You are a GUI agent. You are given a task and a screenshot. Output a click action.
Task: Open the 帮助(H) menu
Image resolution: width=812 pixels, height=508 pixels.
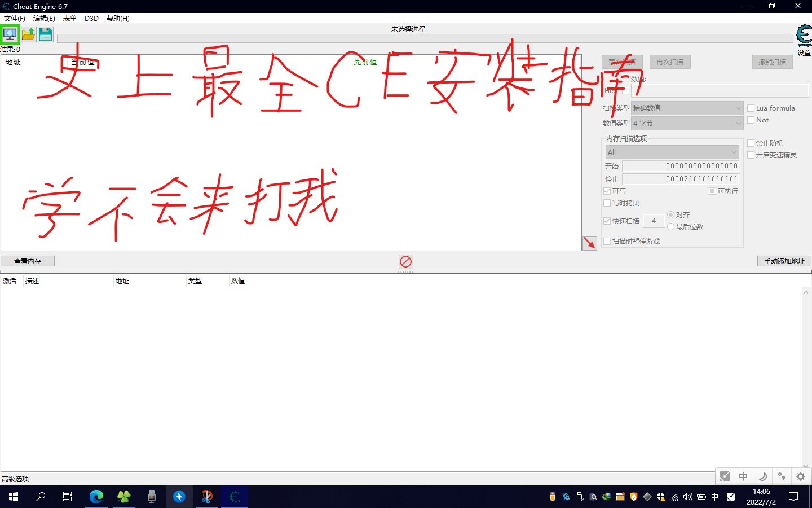(x=118, y=18)
